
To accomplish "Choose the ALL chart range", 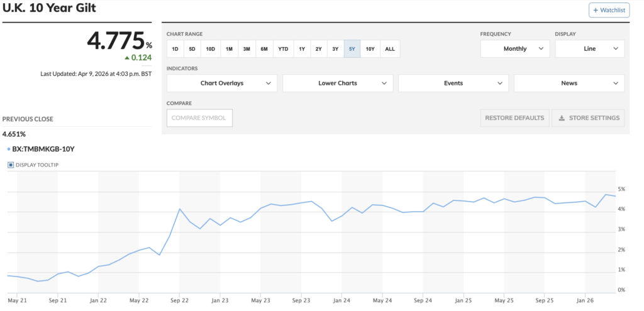I will 390,49.
